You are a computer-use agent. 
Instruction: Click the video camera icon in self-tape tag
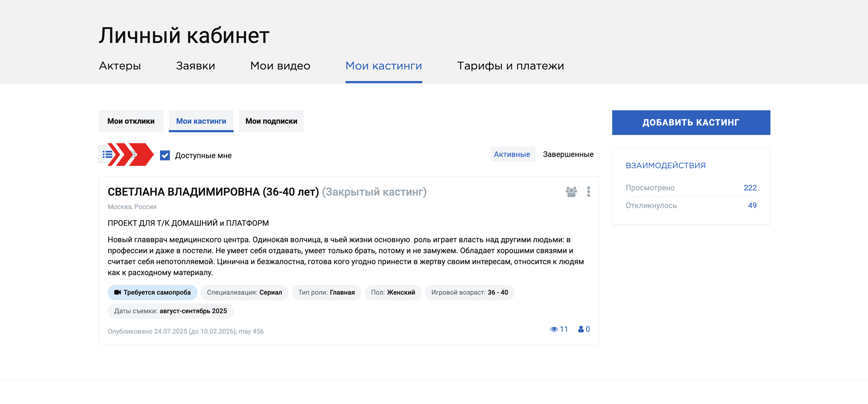pos(117,292)
